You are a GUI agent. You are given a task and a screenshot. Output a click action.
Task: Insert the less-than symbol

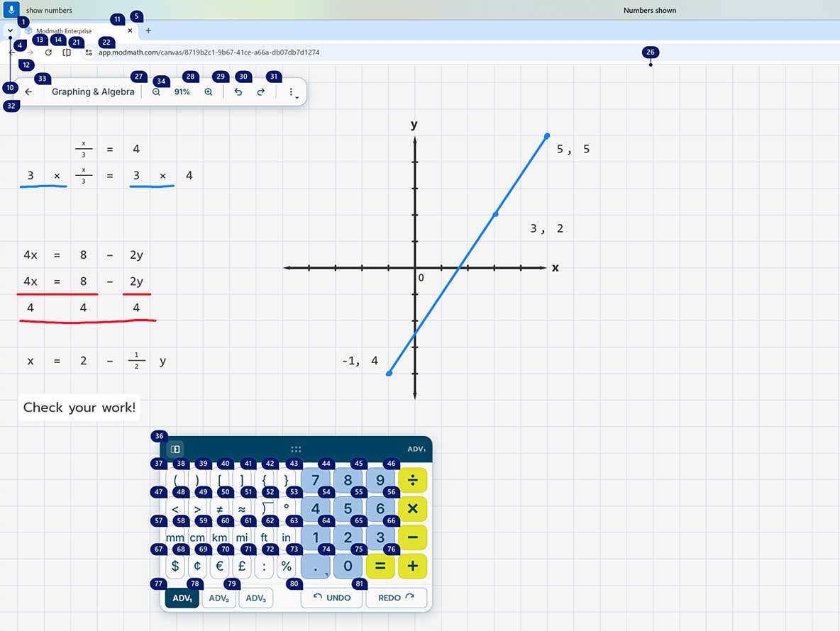(x=176, y=509)
